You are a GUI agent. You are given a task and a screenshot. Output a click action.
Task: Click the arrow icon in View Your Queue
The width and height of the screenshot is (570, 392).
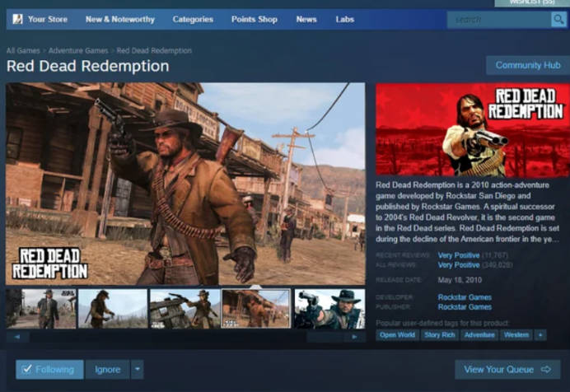click(x=545, y=370)
